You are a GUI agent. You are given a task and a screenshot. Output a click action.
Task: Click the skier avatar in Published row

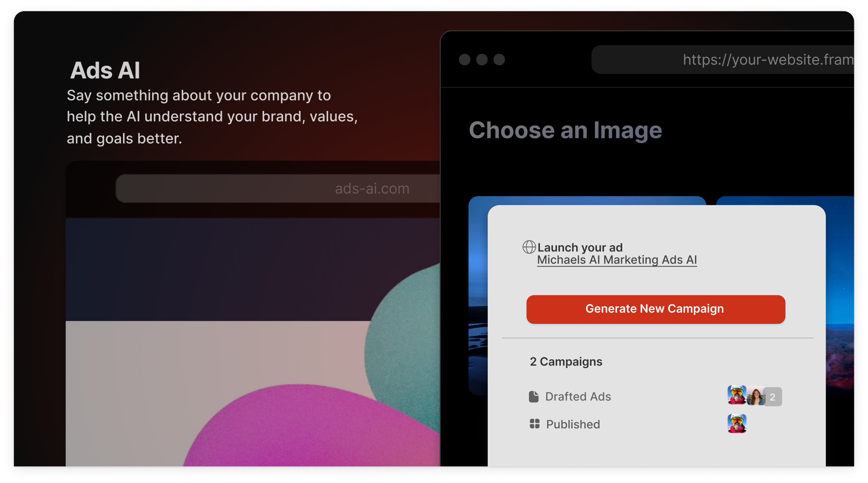[x=736, y=423]
